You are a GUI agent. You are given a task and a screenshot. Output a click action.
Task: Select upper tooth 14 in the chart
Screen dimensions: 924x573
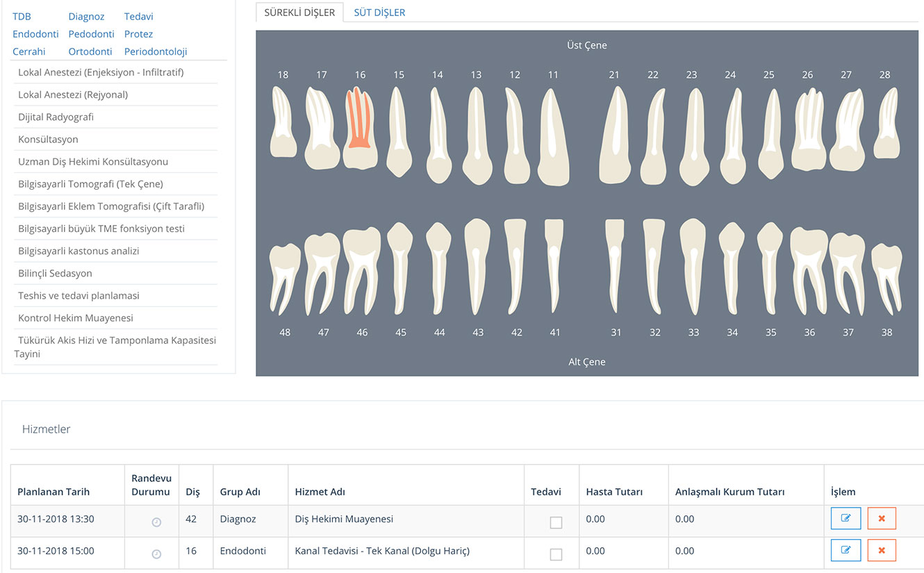click(438, 135)
